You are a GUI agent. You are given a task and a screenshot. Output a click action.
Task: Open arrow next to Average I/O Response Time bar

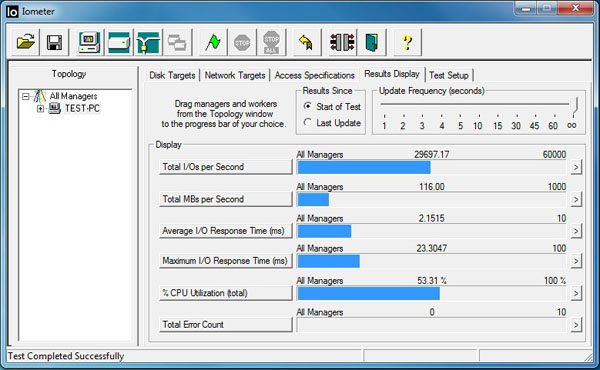[x=576, y=231]
